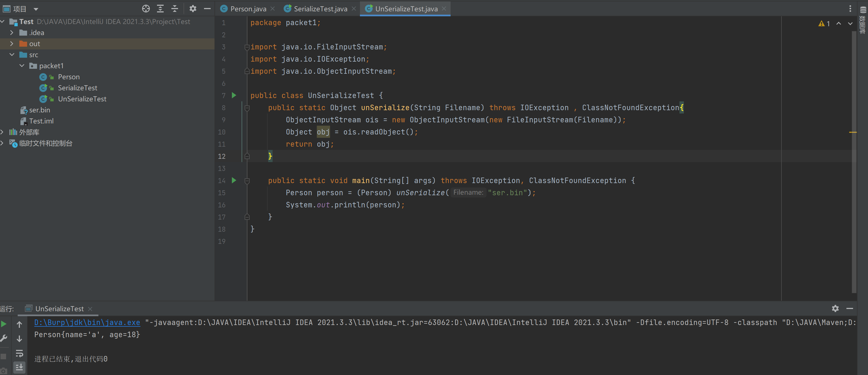The width and height of the screenshot is (868, 375).
Task: Toggle scroll to end in Run console
Action: [19, 367]
